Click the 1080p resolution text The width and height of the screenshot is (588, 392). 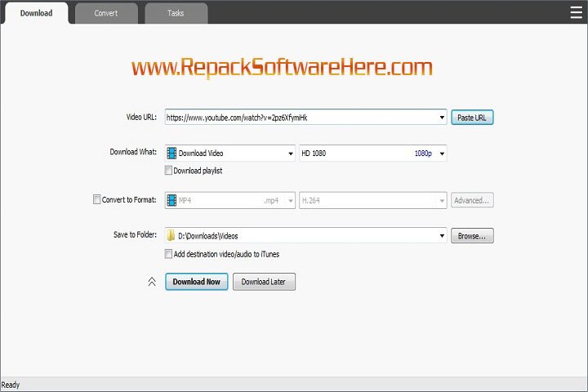pos(423,154)
